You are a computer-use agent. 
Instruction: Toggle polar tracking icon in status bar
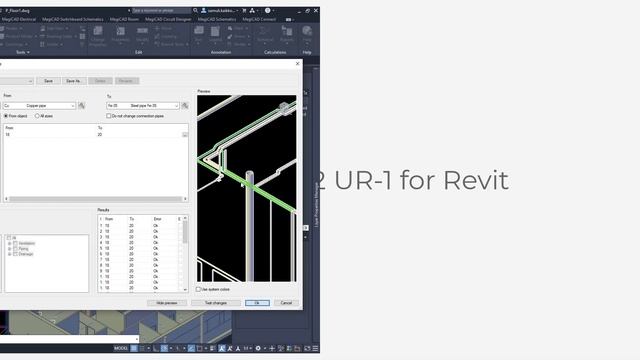pos(164,348)
